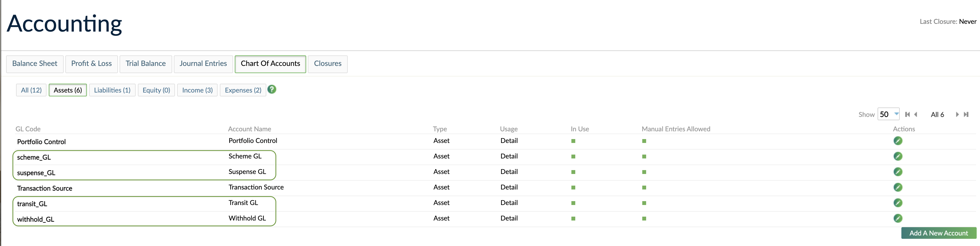Click Account Name column header
This screenshot has width=980, height=246.
249,129
